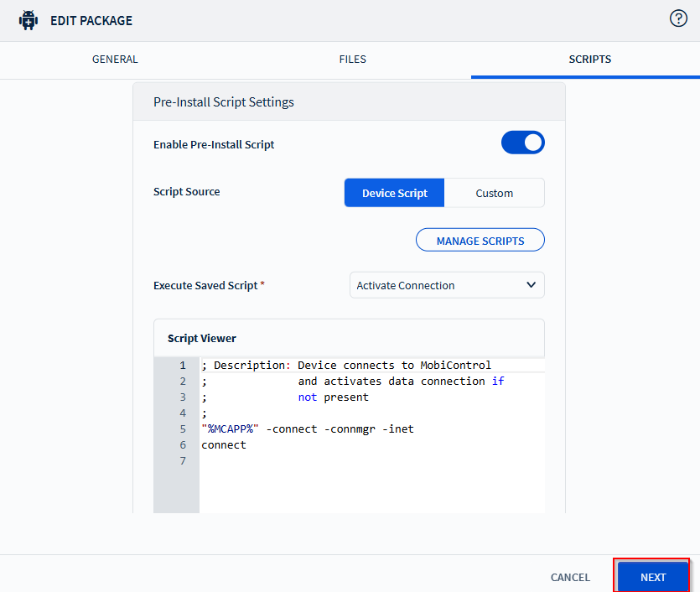Viewport: 700px width, 592px height.
Task: Click the "%MCAPP%" string in the script
Action: pos(231,429)
